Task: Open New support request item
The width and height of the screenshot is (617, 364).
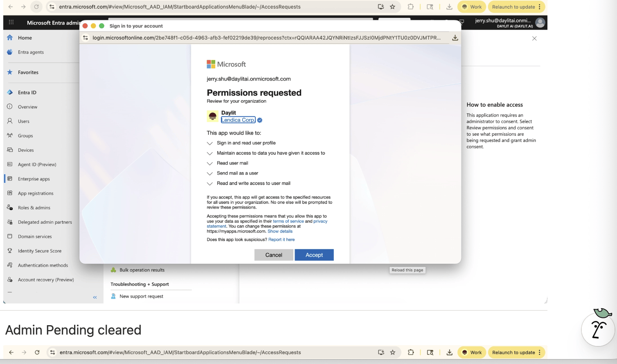Action: pyautogui.click(x=141, y=296)
